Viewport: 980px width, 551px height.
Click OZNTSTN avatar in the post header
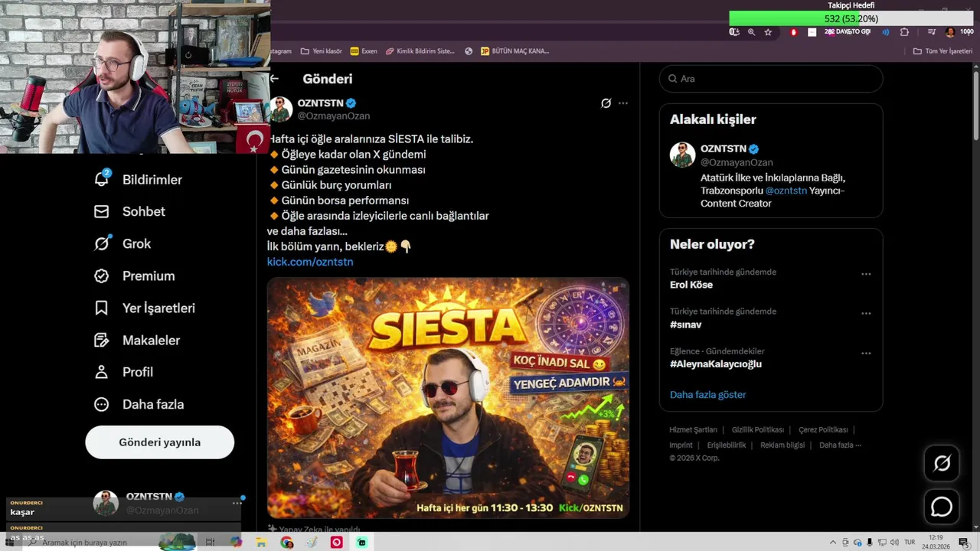[x=281, y=109]
